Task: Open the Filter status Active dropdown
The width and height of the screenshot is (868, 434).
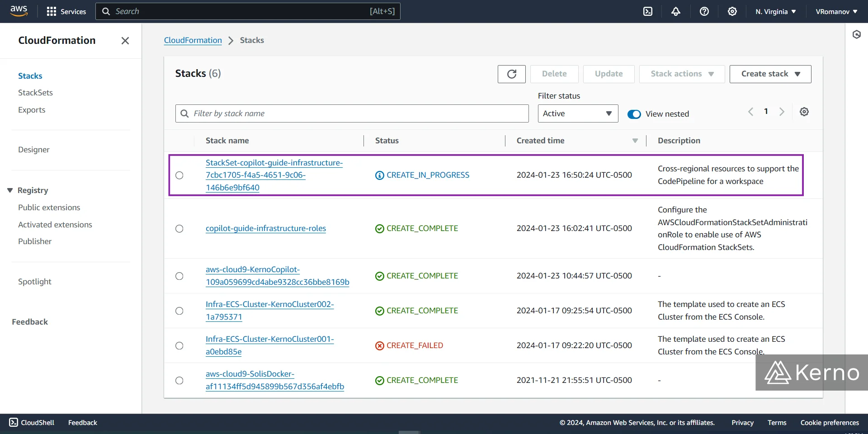Action: click(x=578, y=113)
